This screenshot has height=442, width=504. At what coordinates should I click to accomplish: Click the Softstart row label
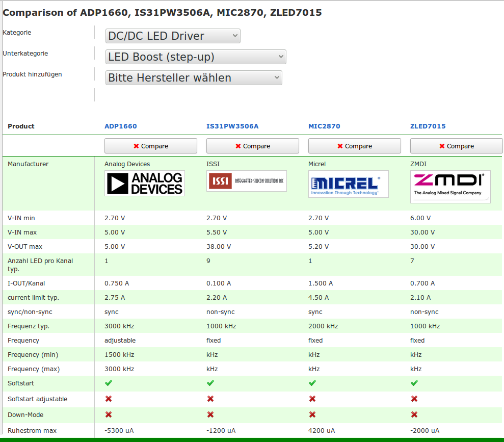tap(21, 383)
